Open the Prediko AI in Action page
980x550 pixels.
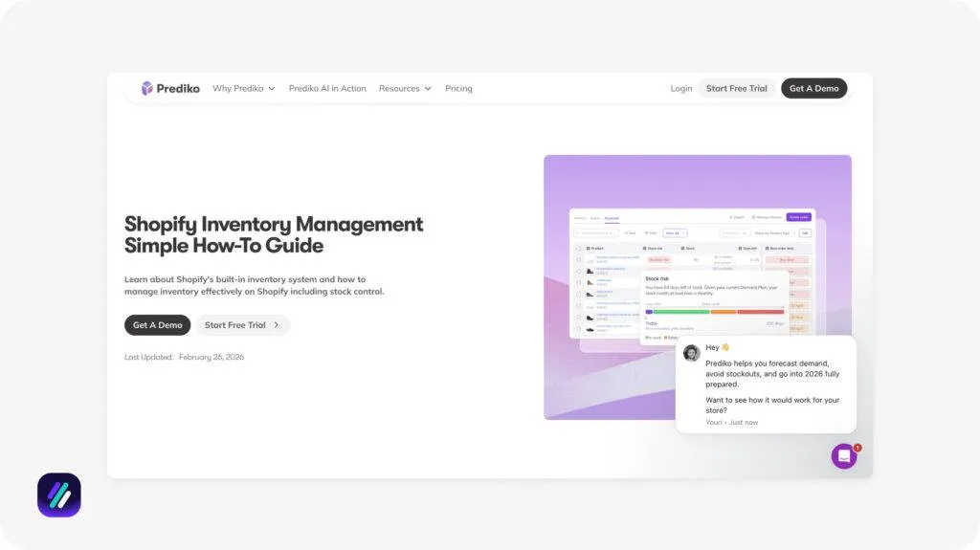pyautogui.click(x=327, y=88)
